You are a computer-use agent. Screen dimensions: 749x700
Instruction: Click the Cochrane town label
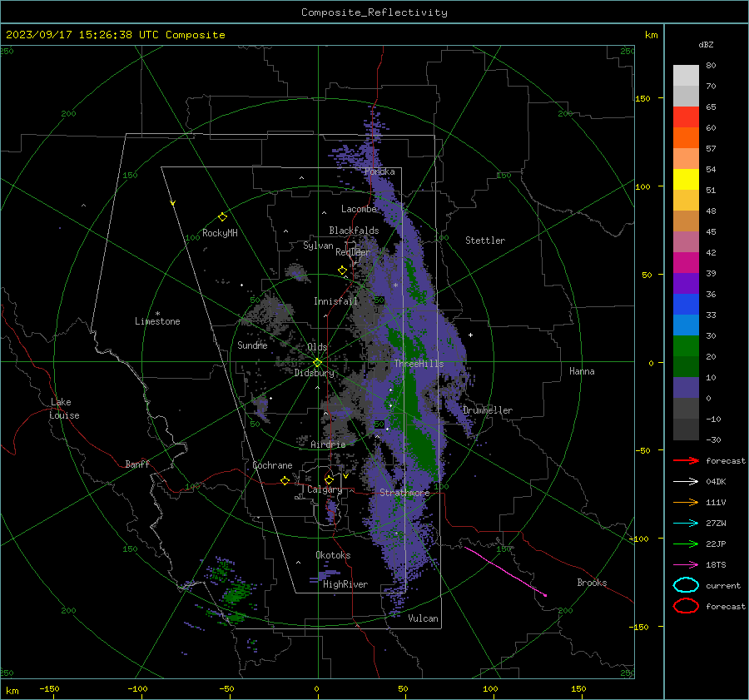tap(272, 465)
